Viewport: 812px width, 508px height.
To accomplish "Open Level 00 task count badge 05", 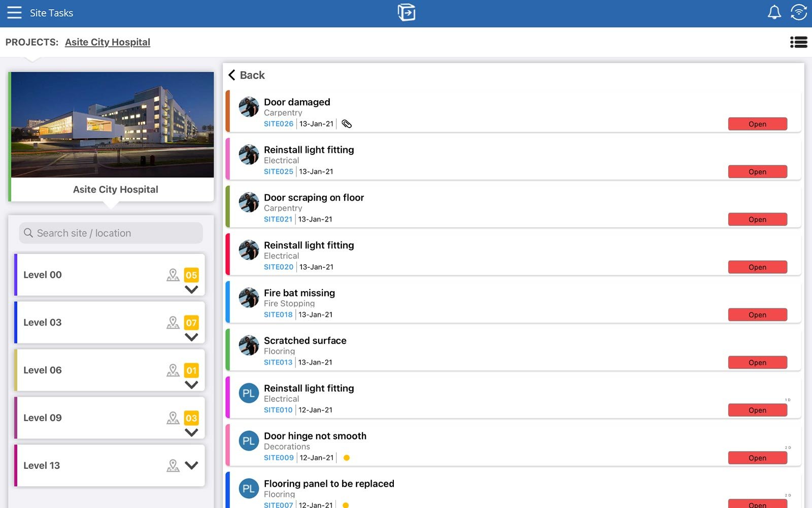I will (x=191, y=275).
